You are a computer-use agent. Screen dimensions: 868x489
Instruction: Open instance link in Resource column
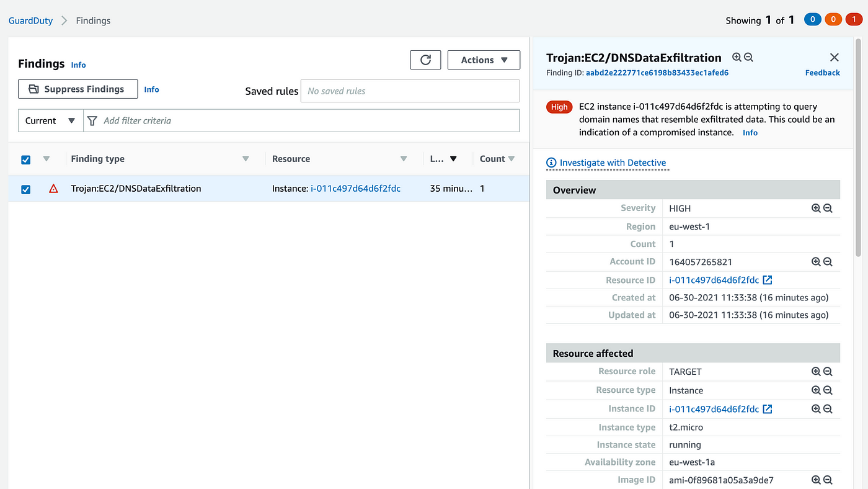click(x=355, y=189)
